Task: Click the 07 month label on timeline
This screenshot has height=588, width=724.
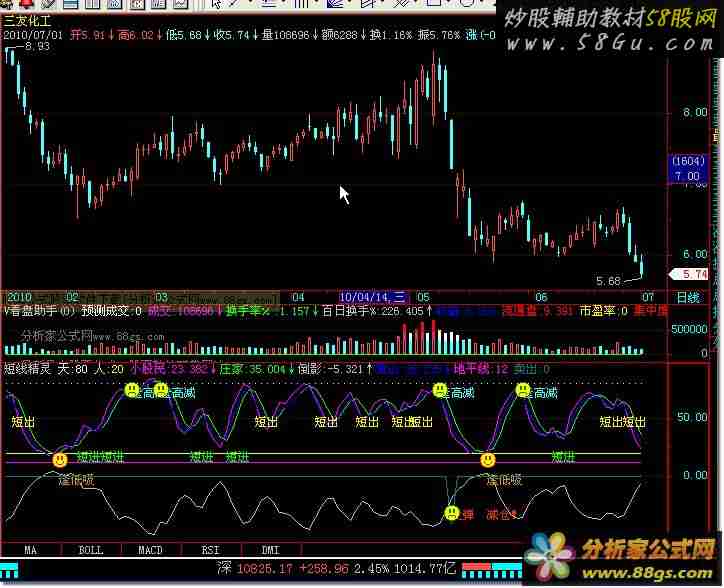Action: [x=648, y=297]
